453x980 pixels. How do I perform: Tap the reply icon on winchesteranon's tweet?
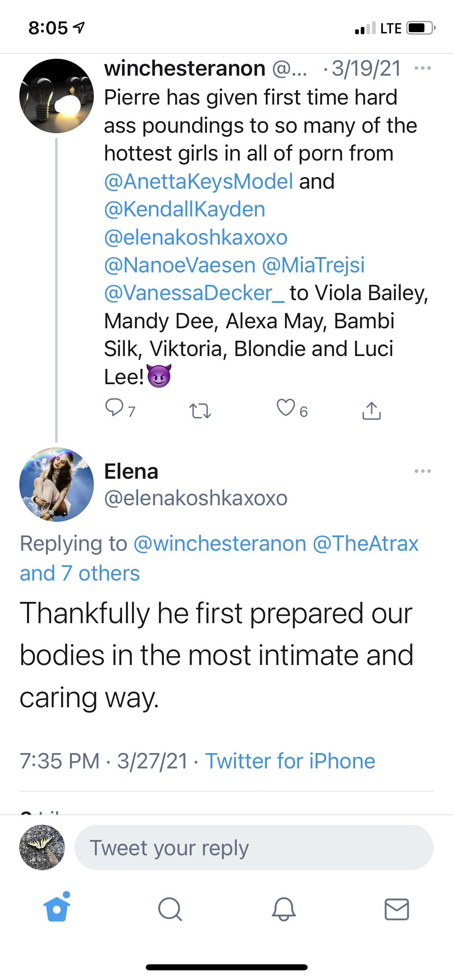pyautogui.click(x=114, y=408)
